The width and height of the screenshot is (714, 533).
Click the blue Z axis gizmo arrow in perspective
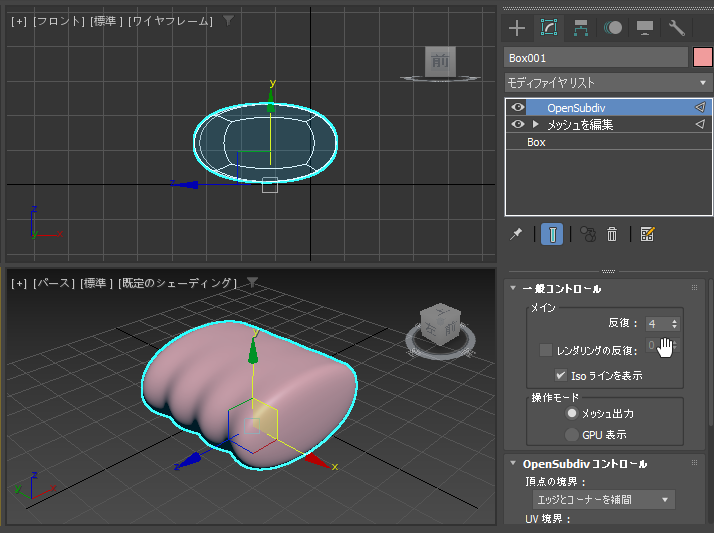click(189, 460)
